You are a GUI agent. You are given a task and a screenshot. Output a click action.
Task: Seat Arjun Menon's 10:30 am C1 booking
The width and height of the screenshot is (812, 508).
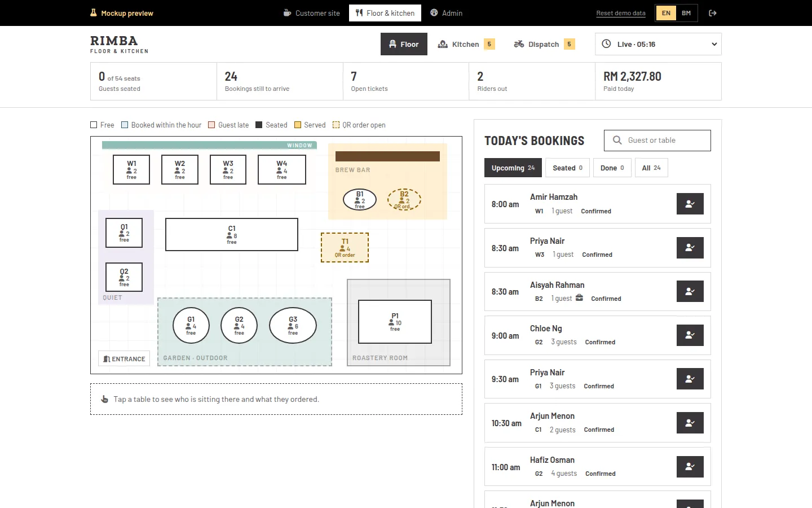pos(690,423)
